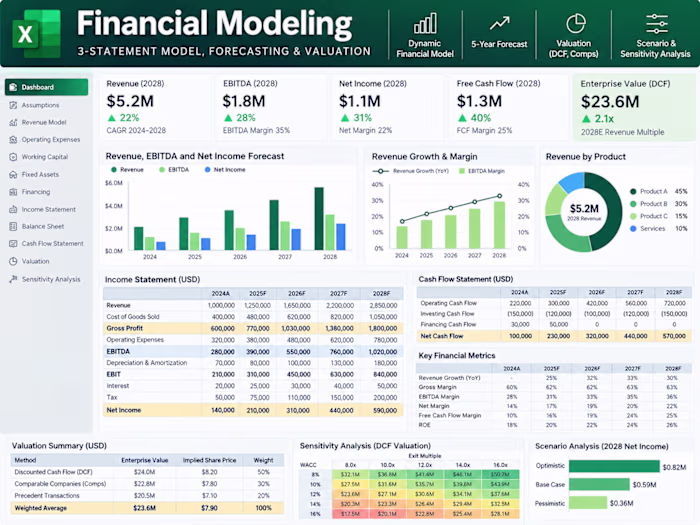This screenshot has width=700, height=525.
Task: Select the Base Case value $0.59M
Action: (x=644, y=485)
